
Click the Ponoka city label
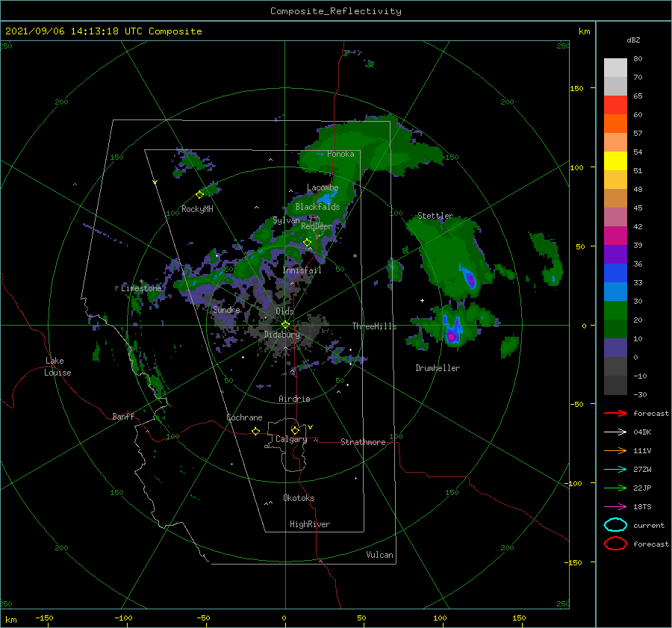(340, 154)
